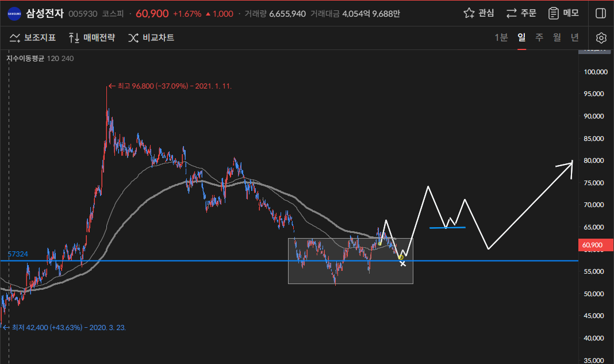Click the ▲ 1,000 price change value

coord(219,14)
